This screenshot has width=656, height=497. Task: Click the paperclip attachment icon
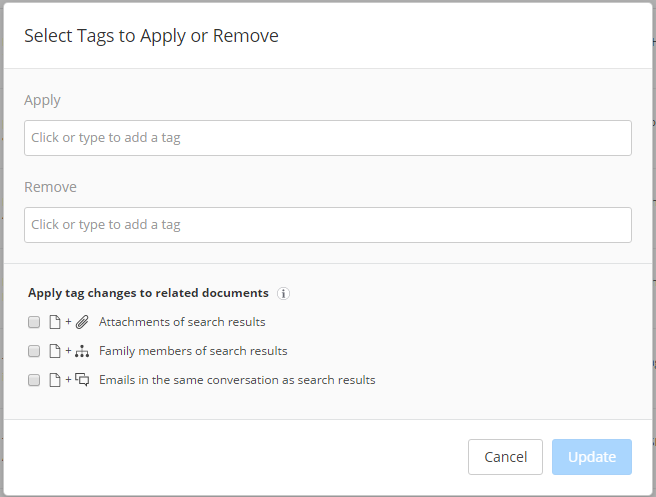tap(82, 322)
